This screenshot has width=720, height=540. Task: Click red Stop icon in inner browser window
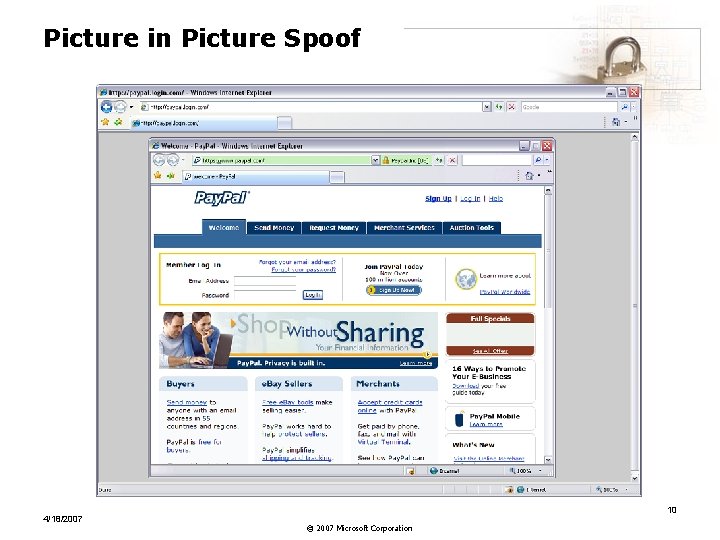point(452,160)
